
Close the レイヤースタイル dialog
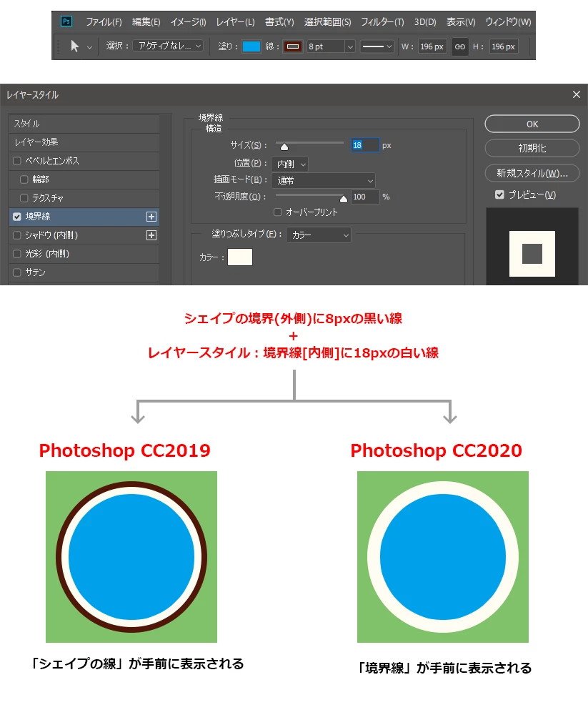576,94
